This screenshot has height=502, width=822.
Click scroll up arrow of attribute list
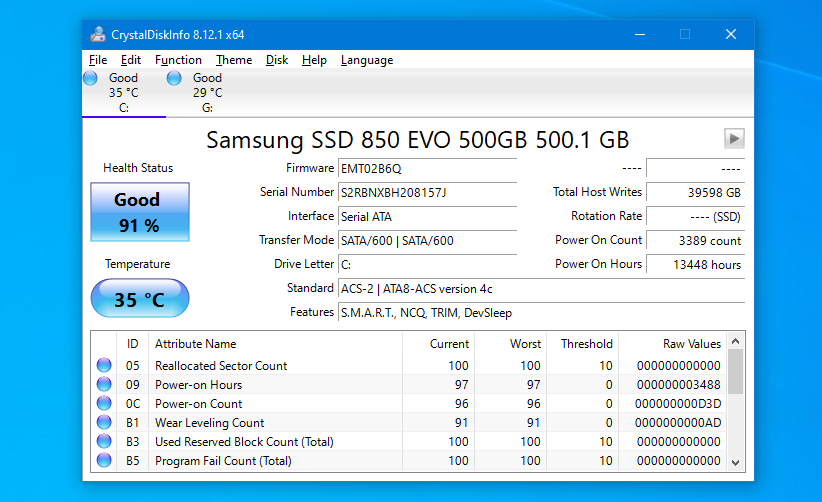coord(735,342)
